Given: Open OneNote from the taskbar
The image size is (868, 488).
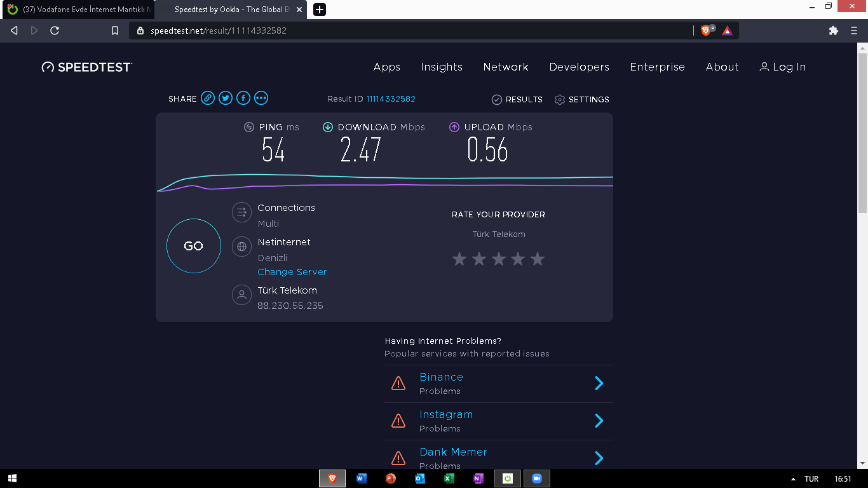Looking at the screenshot, I should click(x=478, y=478).
